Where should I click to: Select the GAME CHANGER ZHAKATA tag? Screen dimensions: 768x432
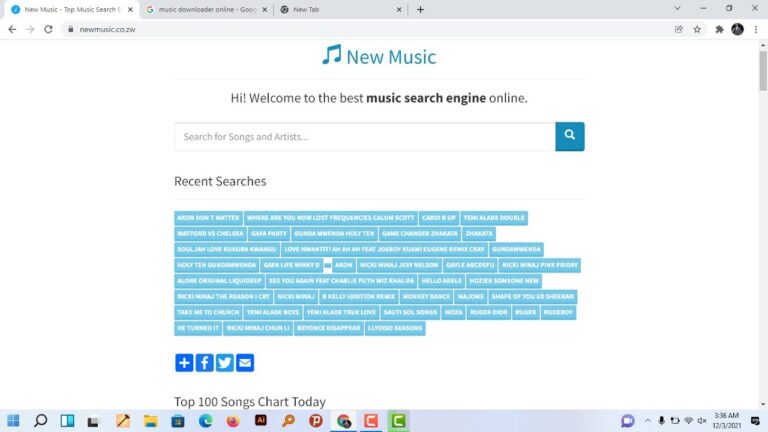click(420, 234)
